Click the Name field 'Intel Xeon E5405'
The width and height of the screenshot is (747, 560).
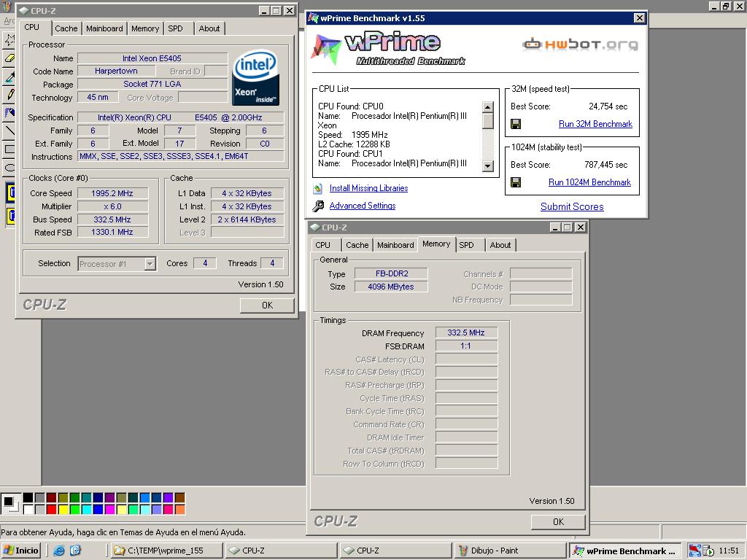[x=152, y=58]
